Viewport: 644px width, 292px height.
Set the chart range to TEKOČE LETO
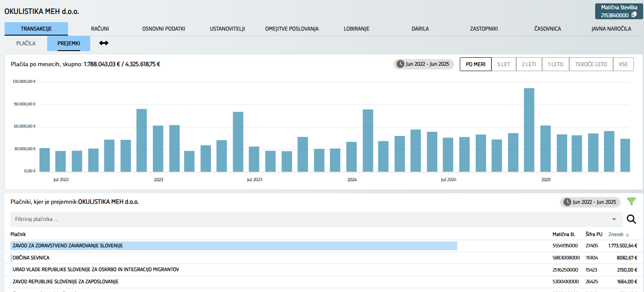coord(591,64)
